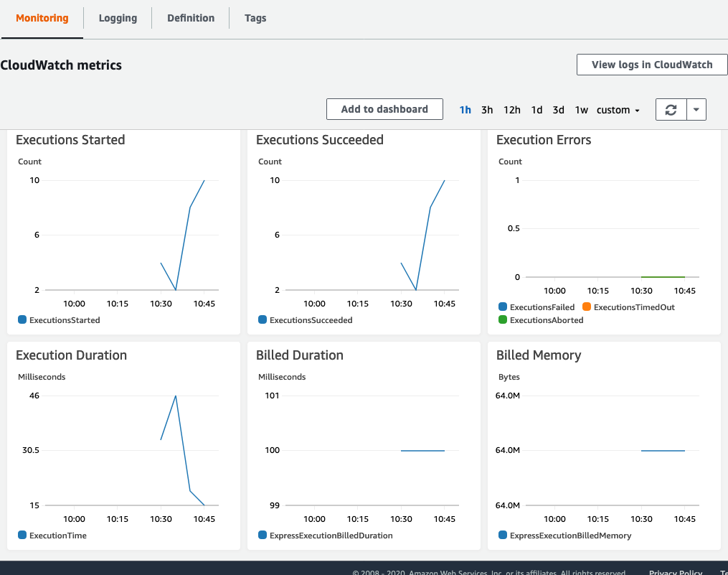
Task: Select the 3h time range
Action: [x=487, y=110]
